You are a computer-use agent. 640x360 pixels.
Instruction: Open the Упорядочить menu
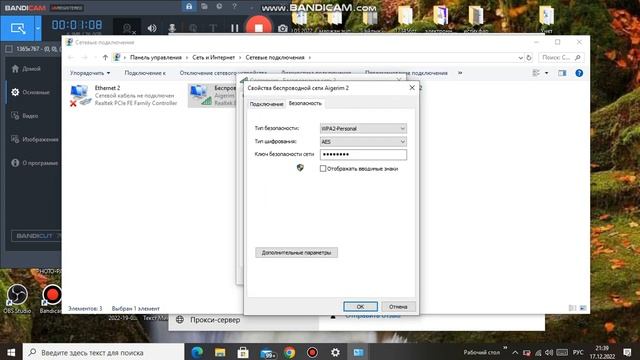tap(90, 73)
